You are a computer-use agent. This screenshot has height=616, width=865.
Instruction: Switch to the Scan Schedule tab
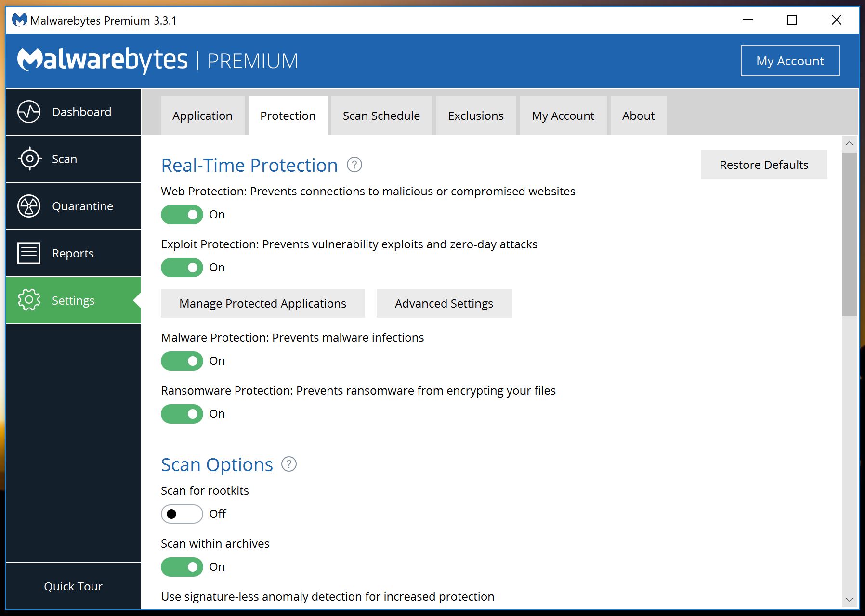coord(381,115)
